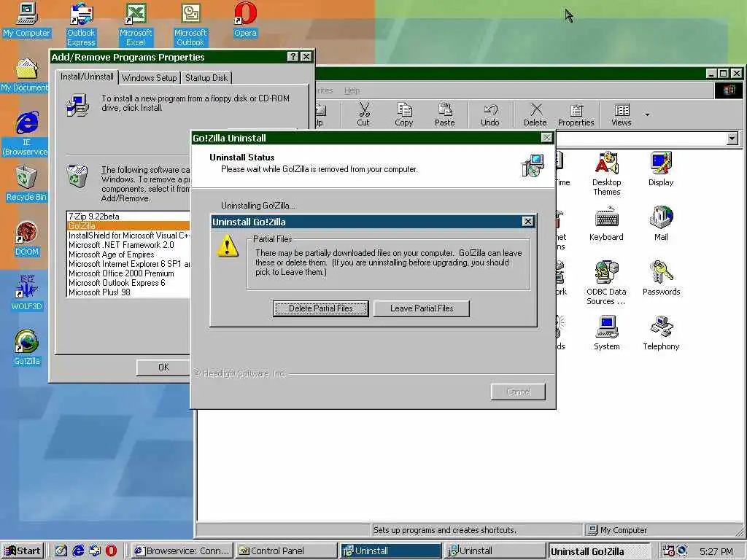Select the Microsoft Excel desktop icon

136,25
